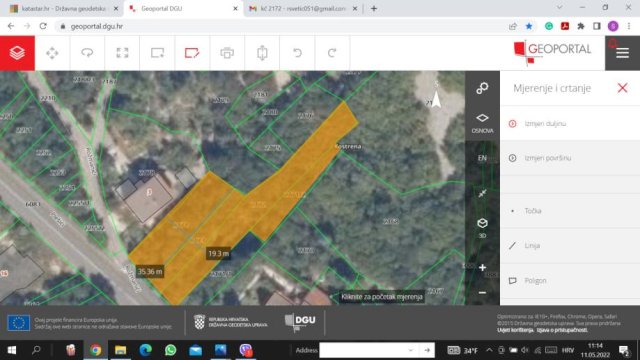Reload the geoportal page
This screenshot has width=640, height=360.
[x=43, y=26]
